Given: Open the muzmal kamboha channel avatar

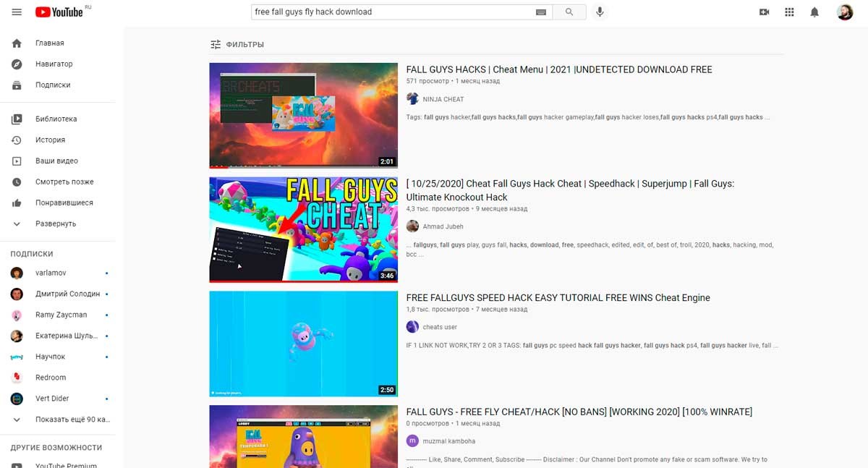Looking at the screenshot, I should pos(412,441).
